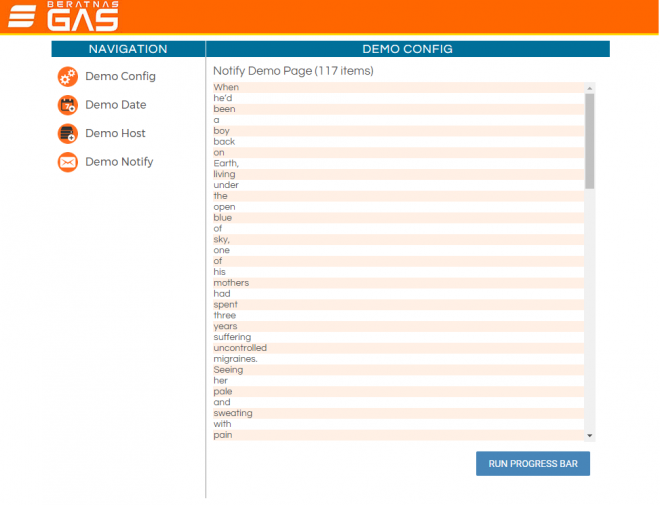Select the list row "sky,"
This screenshot has height=505, width=660.
(399, 239)
